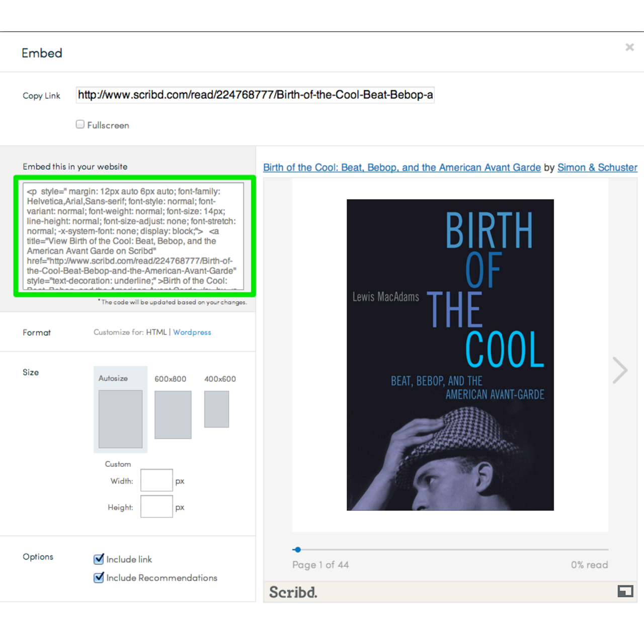This screenshot has height=644, width=644.
Task: Uncheck the Include link option
Action: [99, 558]
